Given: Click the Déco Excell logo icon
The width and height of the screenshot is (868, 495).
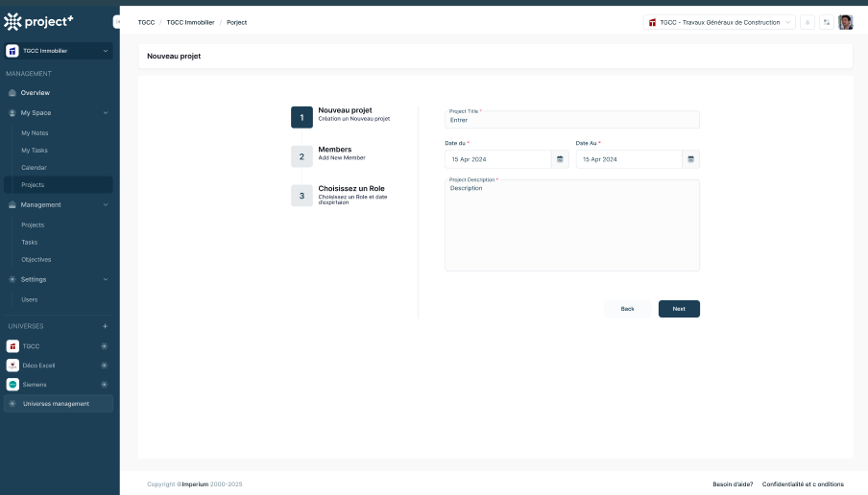Looking at the screenshot, I should [12, 365].
